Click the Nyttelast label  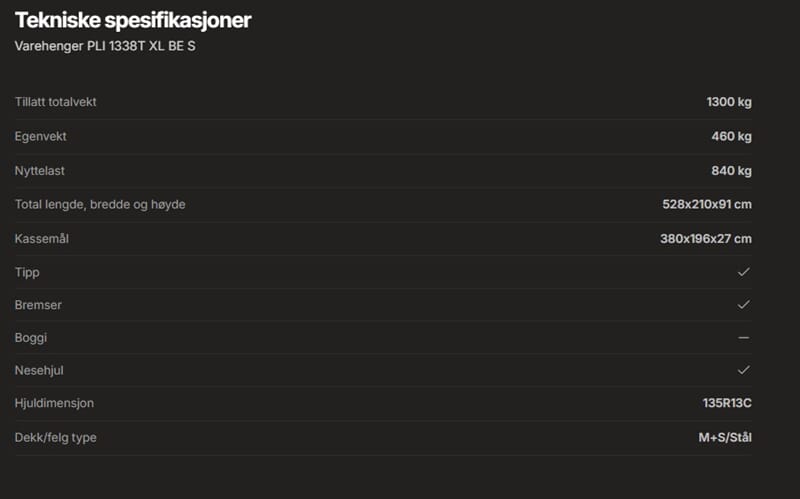[40, 171]
